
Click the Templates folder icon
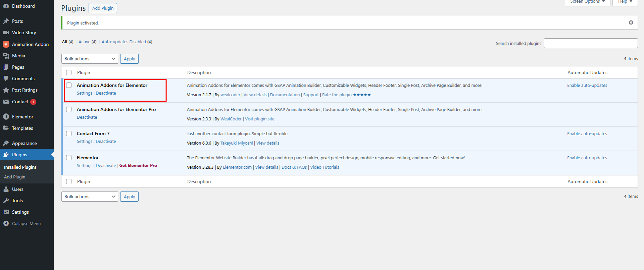6,128
